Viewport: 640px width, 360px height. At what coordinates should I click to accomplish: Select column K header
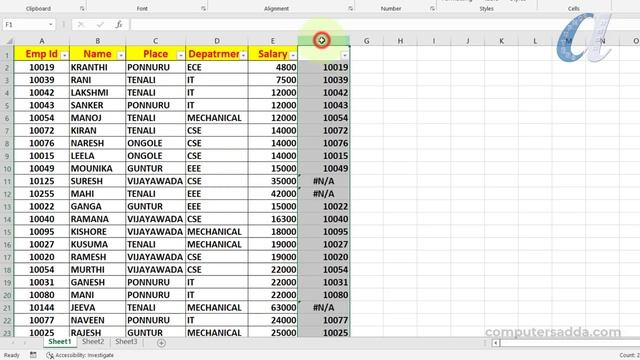click(501, 41)
